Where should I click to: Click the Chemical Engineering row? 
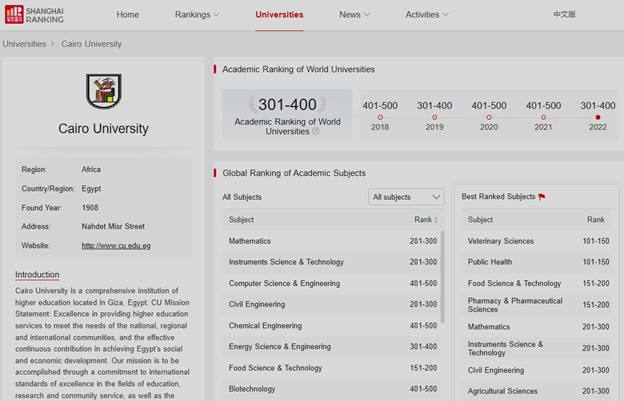[333, 325]
